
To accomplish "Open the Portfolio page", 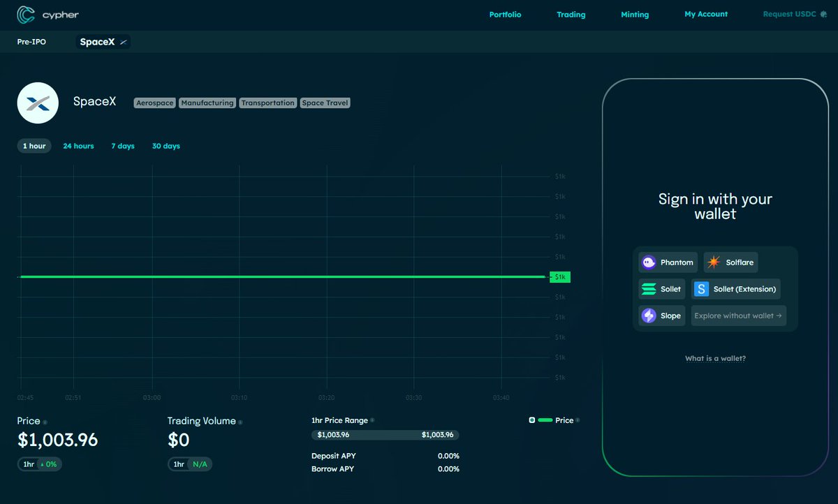I will [x=505, y=15].
